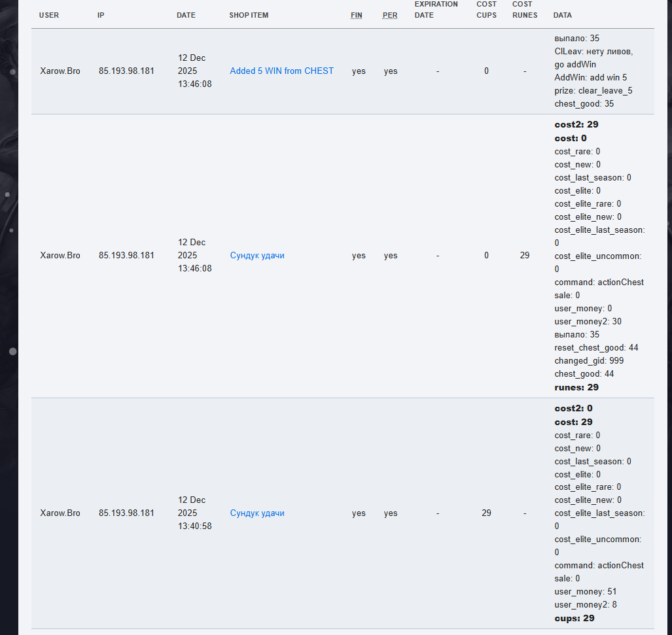
Task: Click the COST RUNES column header
Action: [x=525, y=9]
